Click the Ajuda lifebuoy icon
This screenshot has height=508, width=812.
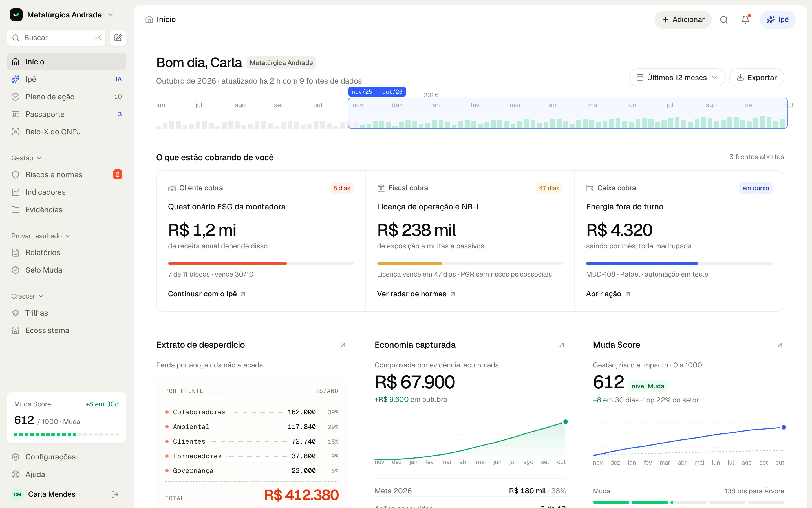(x=16, y=474)
